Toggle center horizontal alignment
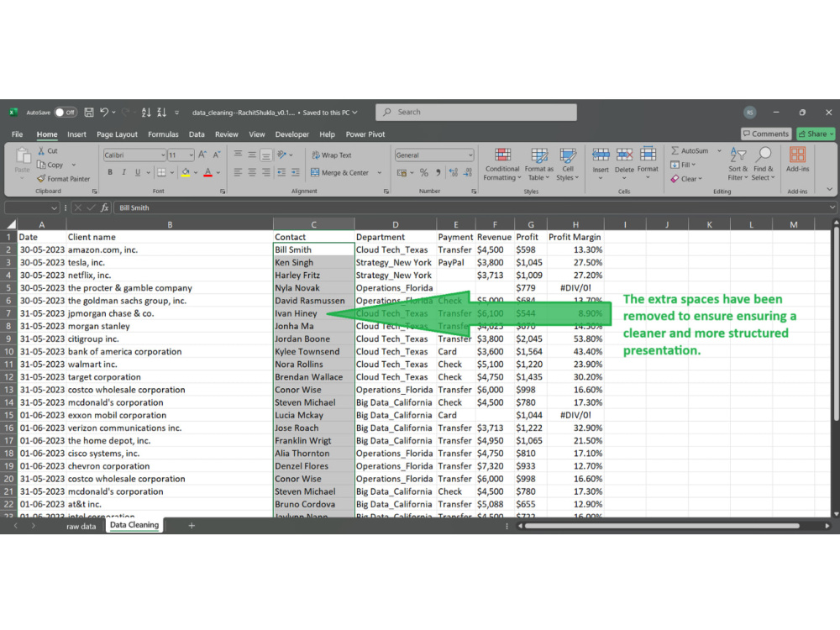The width and height of the screenshot is (840, 630). coord(252,172)
